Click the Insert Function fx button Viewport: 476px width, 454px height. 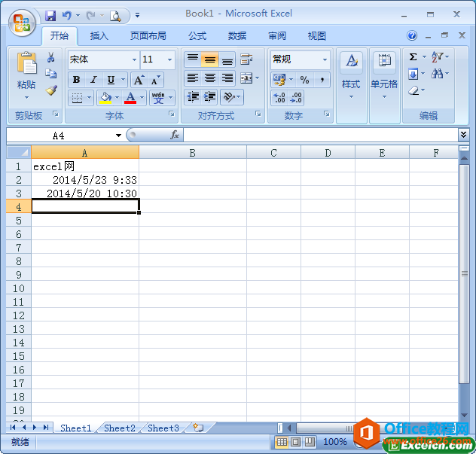coord(175,135)
